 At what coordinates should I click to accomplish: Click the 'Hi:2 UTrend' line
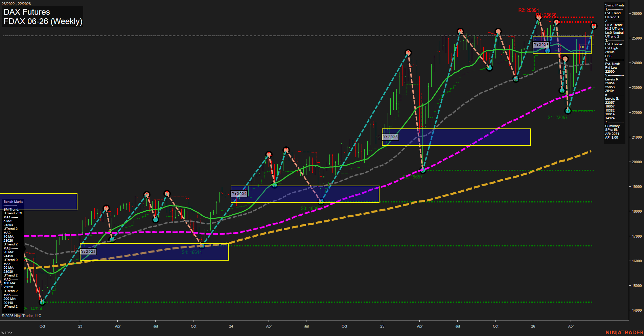pyautogui.click(x=614, y=29)
